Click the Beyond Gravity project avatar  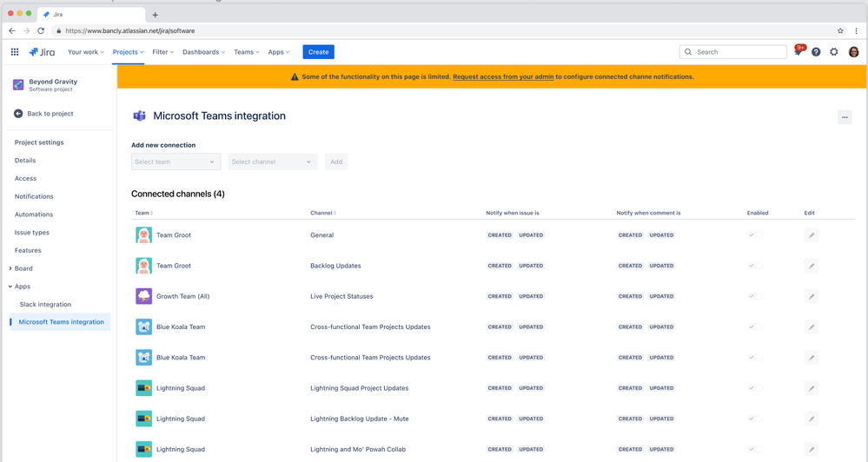[18, 84]
